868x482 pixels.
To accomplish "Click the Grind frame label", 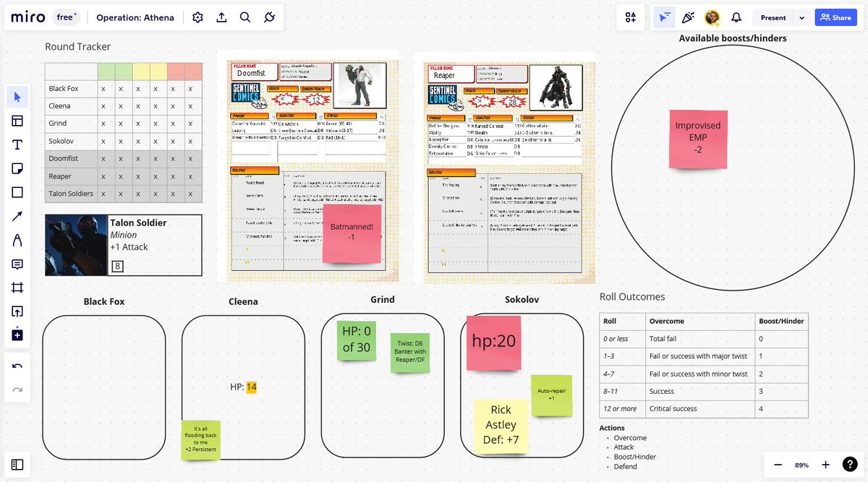I will (383, 300).
